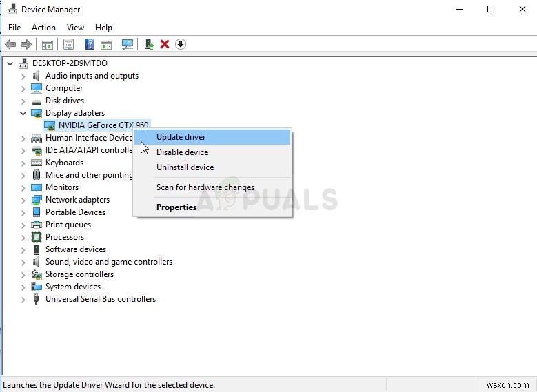Select the Disk drives tree label
This screenshot has width=537, height=392.
click(x=65, y=101)
